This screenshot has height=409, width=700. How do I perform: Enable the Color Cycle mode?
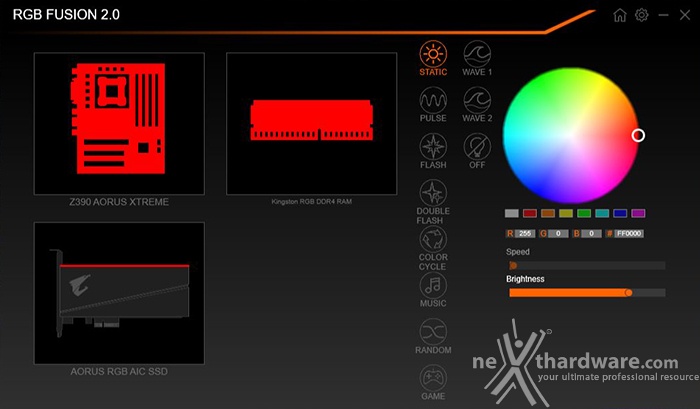[x=433, y=248]
